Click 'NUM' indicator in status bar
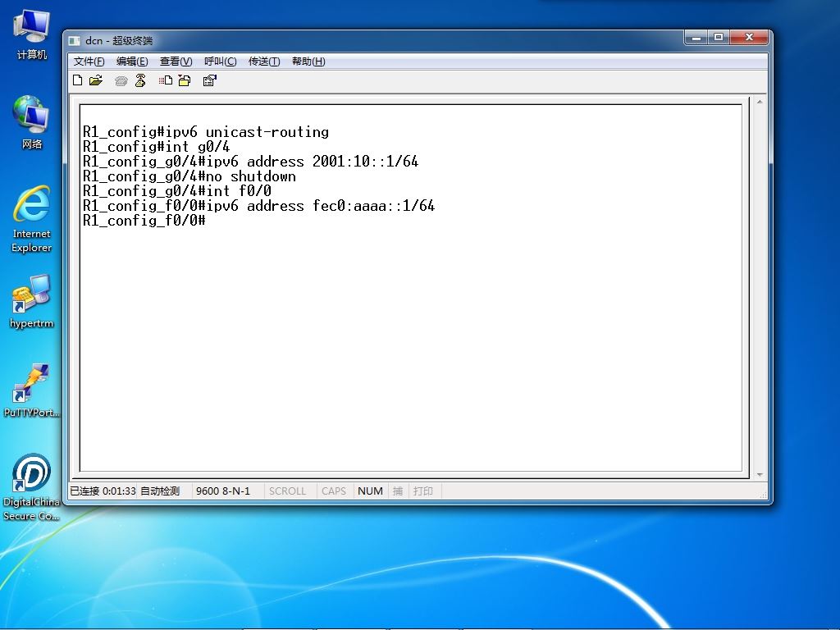The image size is (840, 630). [x=370, y=491]
